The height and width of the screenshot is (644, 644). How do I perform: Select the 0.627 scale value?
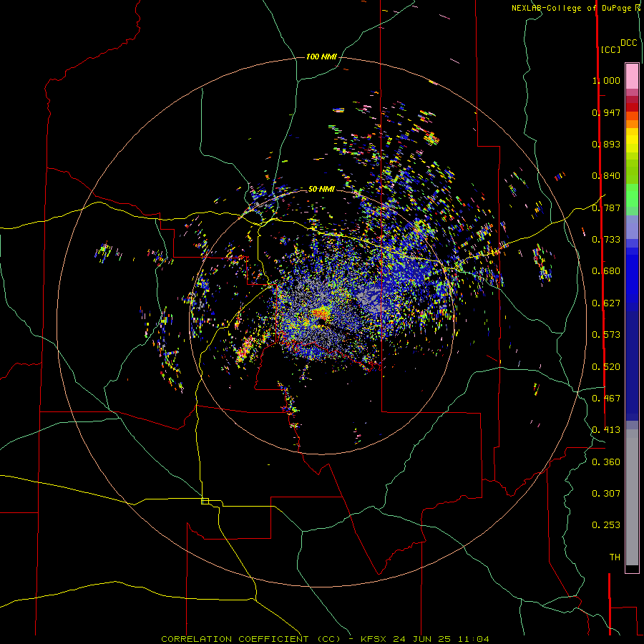pyautogui.click(x=606, y=303)
